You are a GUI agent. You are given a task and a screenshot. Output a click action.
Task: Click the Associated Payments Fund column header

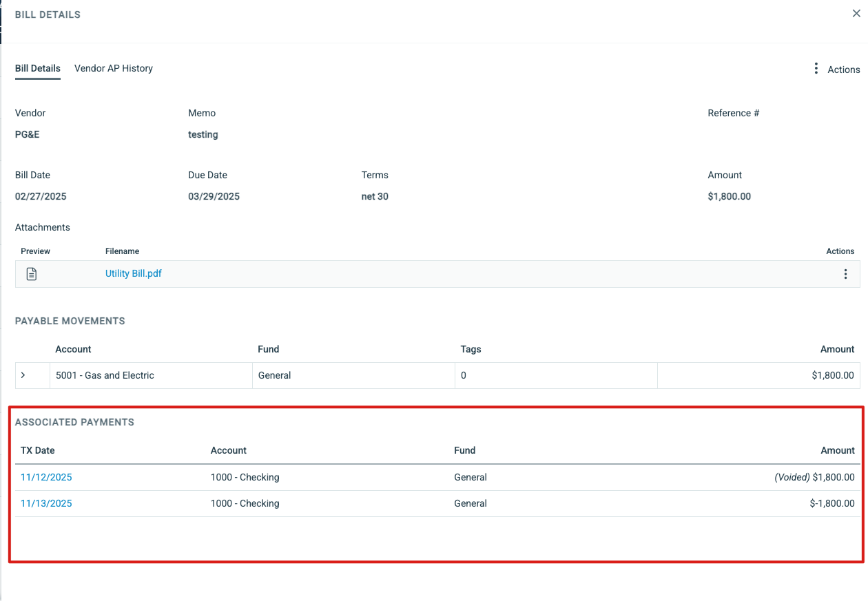click(x=465, y=450)
